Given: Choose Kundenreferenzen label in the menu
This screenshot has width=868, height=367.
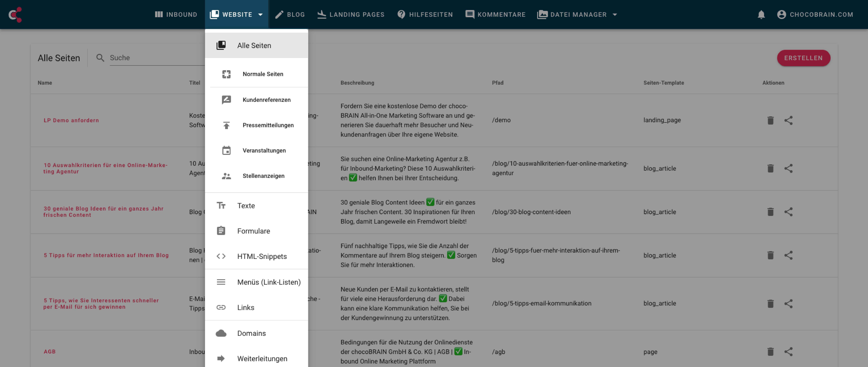Looking at the screenshot, I should [x=267, y=100].
